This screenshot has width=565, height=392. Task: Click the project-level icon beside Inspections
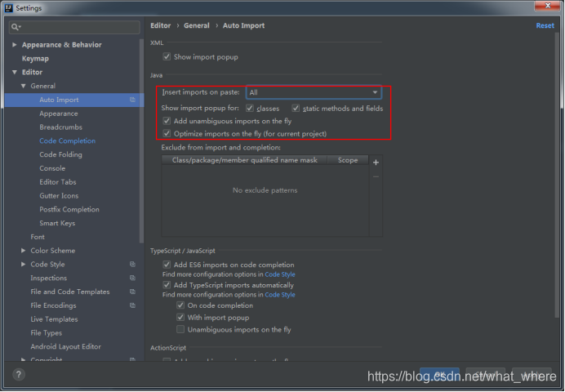(132, 278)
